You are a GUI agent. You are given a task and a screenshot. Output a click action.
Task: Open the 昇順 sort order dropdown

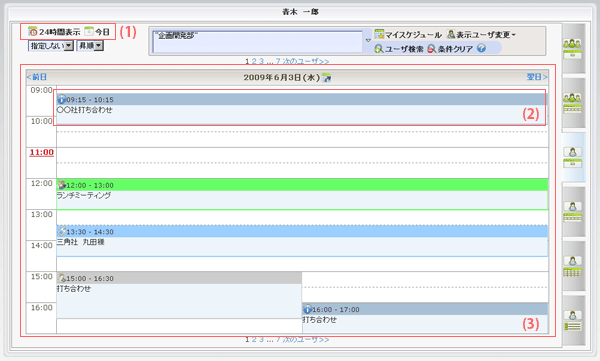pos(90,46)
